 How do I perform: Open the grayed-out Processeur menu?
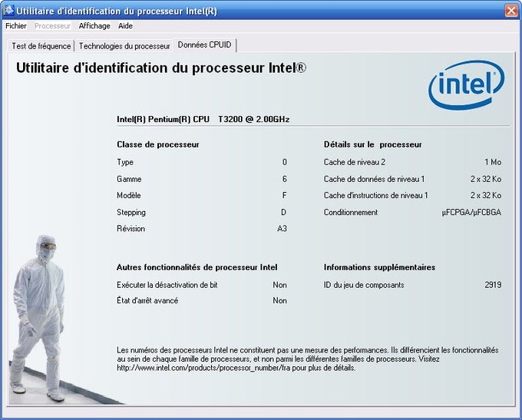point(53,25)
